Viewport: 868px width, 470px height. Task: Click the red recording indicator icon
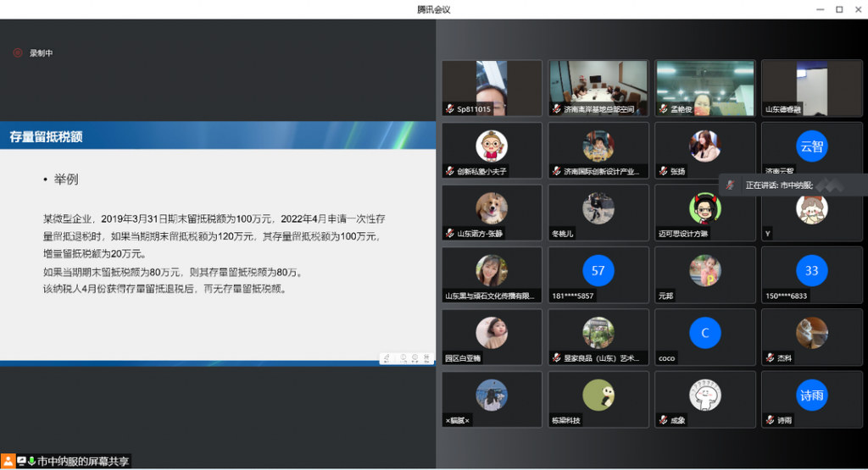pyautogui.click(x=17, y=53)
